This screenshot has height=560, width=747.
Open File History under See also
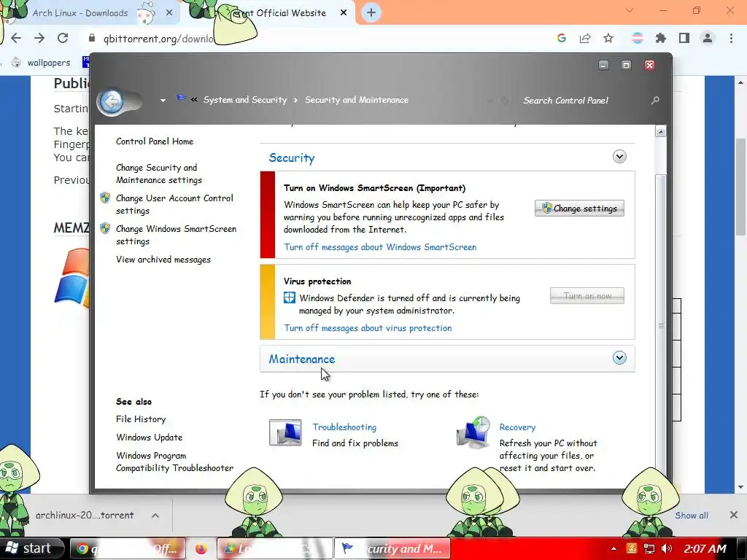[141, 419]
